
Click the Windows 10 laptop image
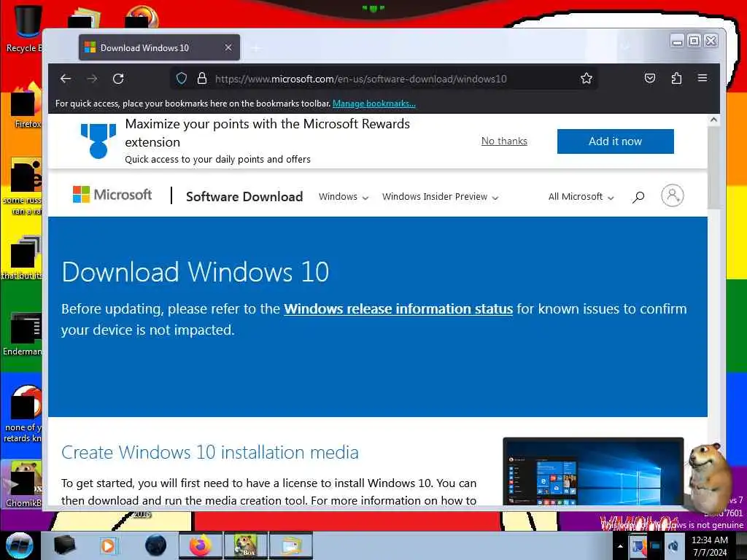pyautogui.click(x=593, y=472)
